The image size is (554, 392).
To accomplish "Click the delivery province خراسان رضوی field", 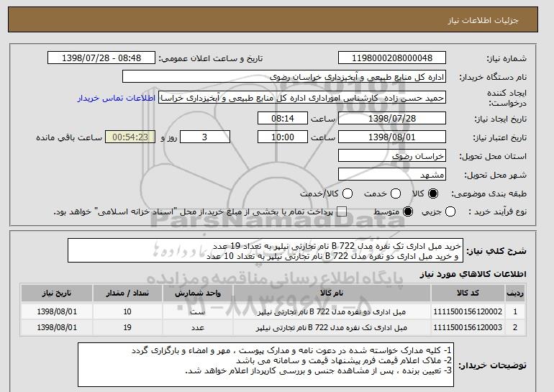I will pyautogui.click(x=392, y=156).
